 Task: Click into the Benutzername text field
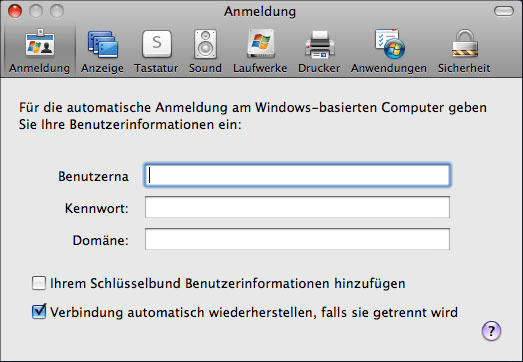click(297, 175)
